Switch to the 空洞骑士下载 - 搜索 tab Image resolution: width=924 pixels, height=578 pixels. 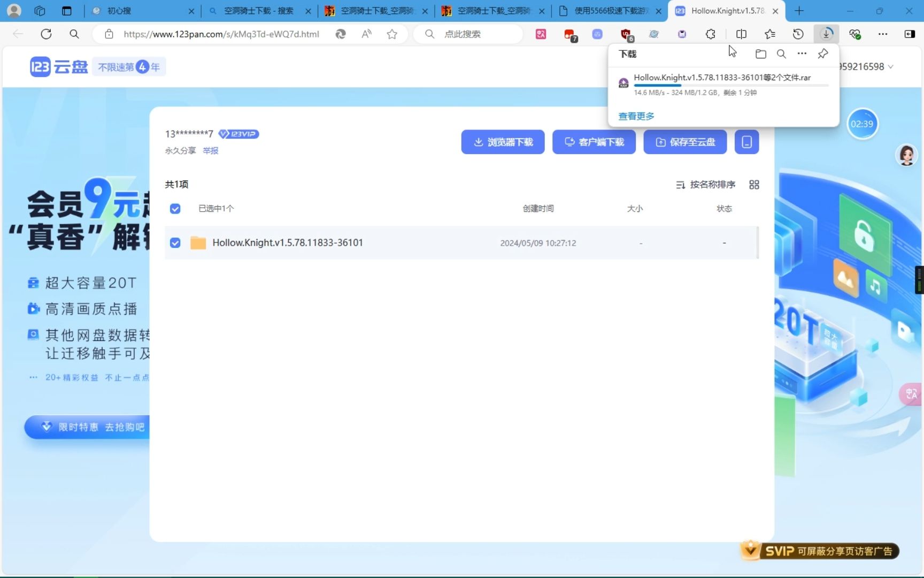(x=259, y=11)
